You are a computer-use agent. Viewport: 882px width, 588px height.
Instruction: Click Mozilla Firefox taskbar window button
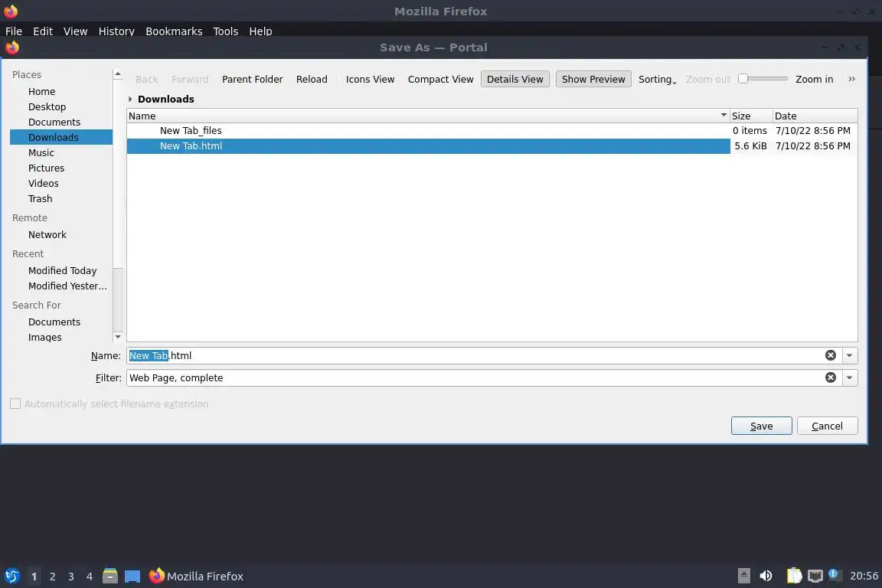click(x=196, y=576)
